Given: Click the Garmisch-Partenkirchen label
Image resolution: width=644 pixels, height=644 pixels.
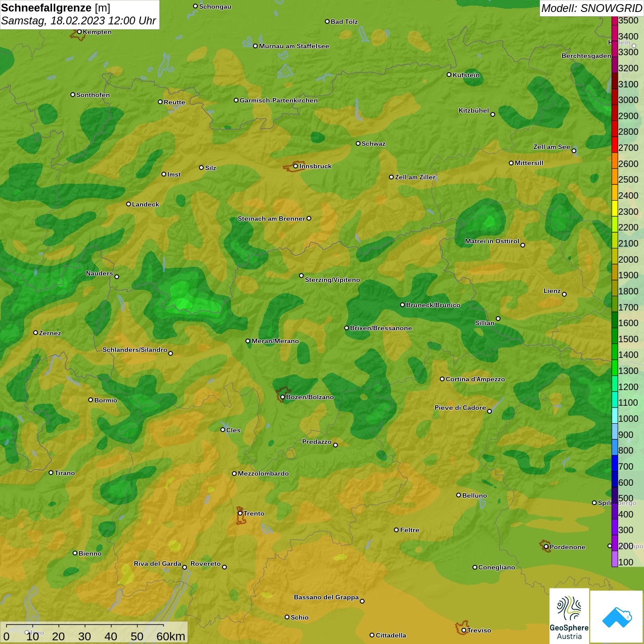Looking at the screenshot, I should [279, 100].
